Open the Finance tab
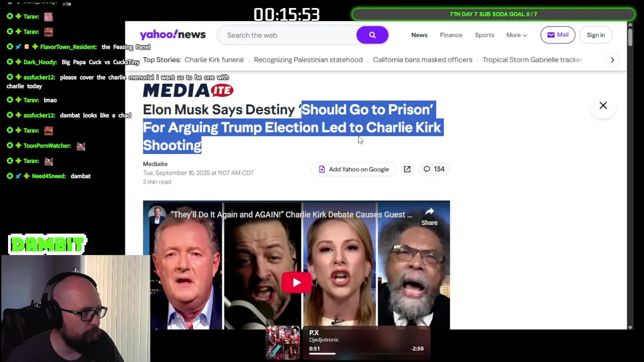 click(x=451, y=35)
